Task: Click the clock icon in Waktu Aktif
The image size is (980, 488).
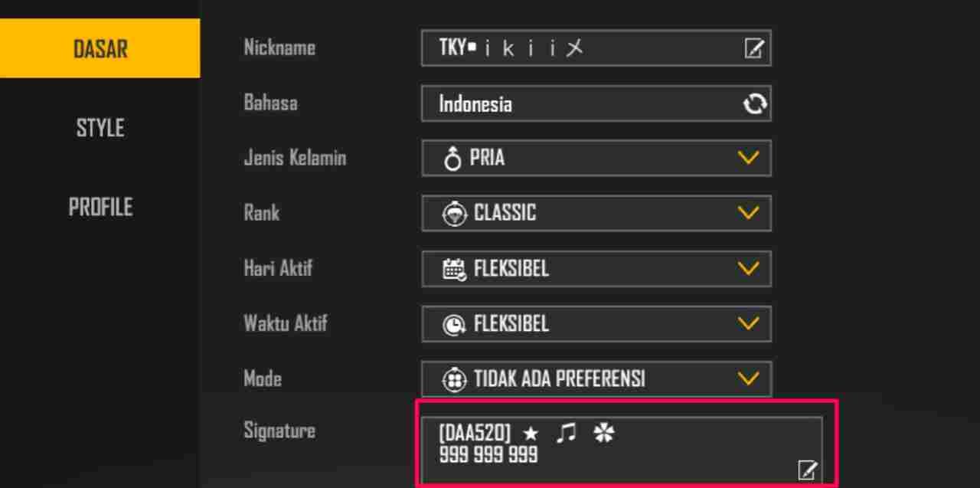Action: [x=454, y=324]
